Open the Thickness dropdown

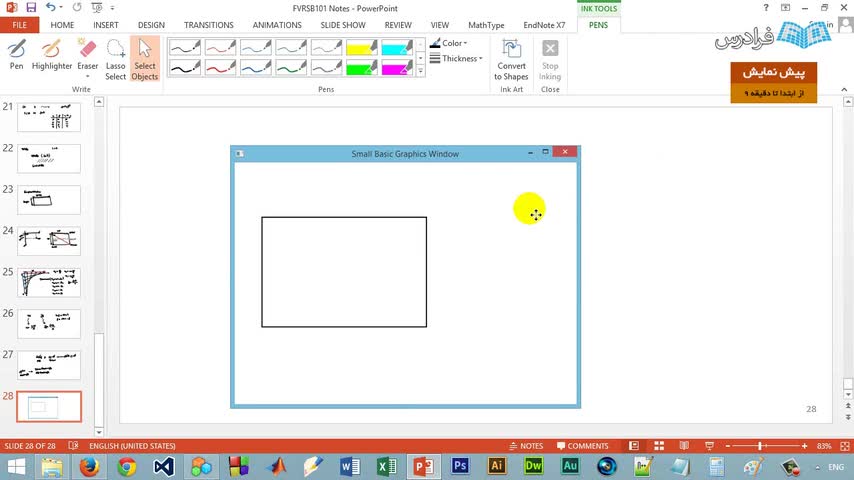pyautogui.click(x=456, y=58)
